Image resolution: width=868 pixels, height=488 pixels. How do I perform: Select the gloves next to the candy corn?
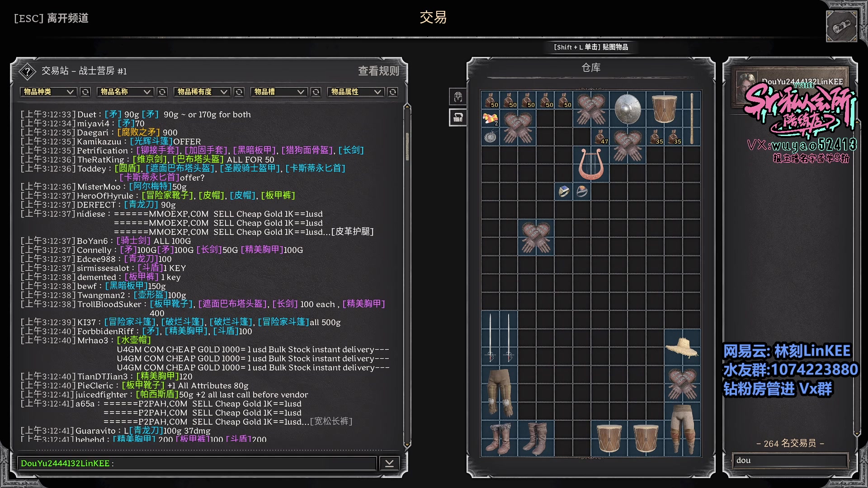[518, 127]
